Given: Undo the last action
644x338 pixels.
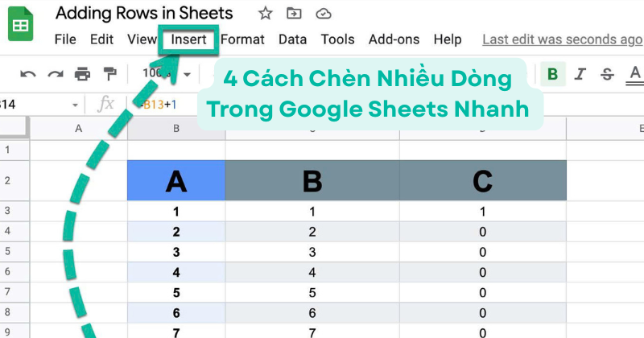Looking at the screenshot, I should click(x=28, y=74).
